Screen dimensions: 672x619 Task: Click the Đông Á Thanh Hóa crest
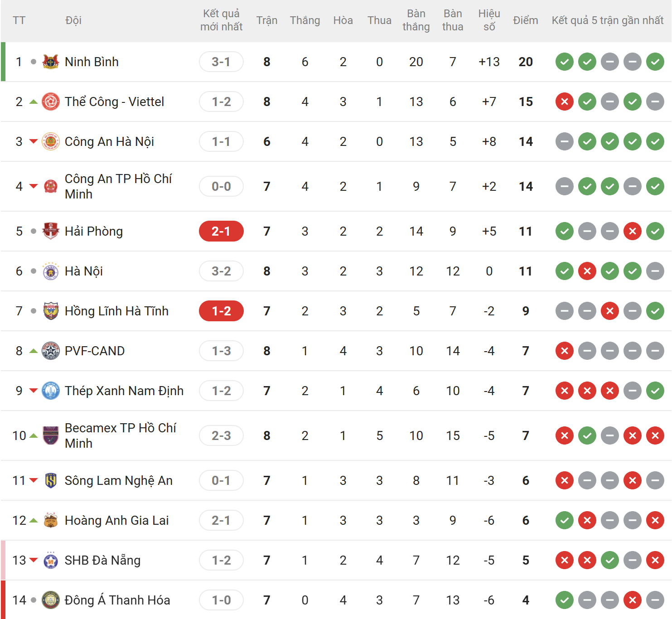pyautogui.click(x=51, y=600)
